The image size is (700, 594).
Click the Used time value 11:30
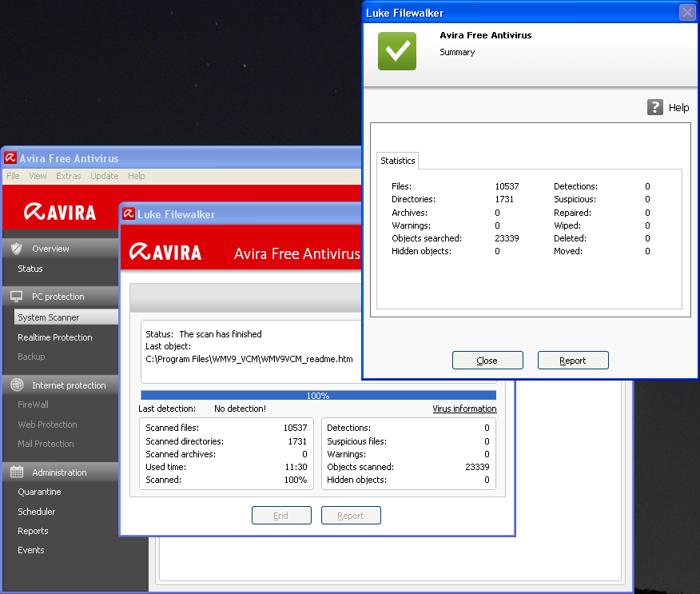296,467
